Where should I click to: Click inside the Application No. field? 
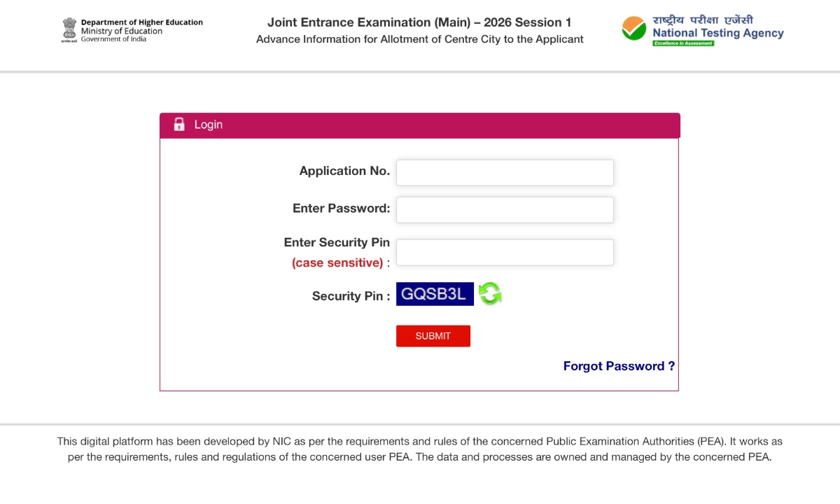tap(504, 172)
